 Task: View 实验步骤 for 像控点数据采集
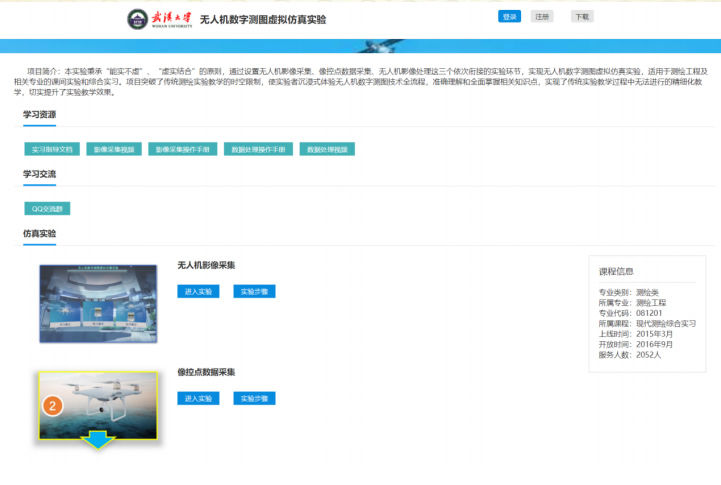click(254, 398)
